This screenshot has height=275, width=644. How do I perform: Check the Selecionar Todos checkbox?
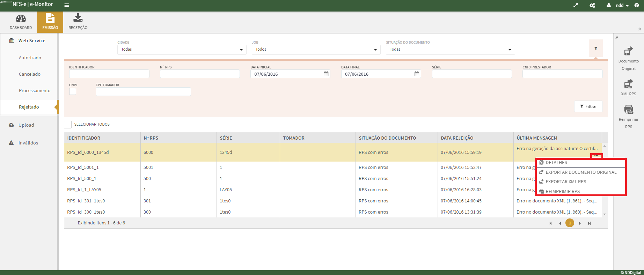tap(68, 125)
